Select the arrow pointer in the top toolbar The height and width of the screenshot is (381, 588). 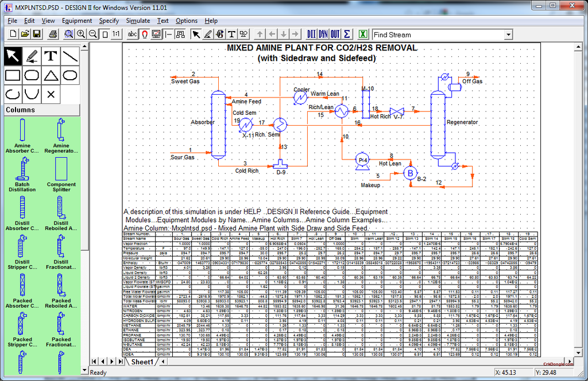click(196, 34)
